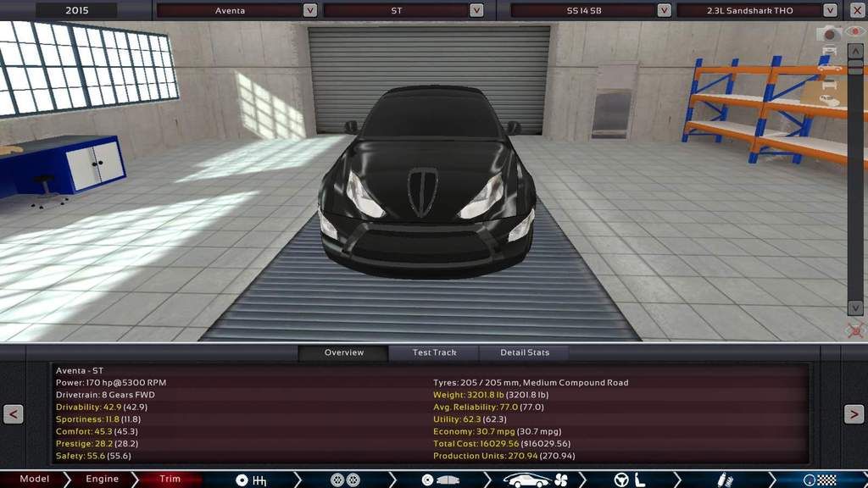
Task: Click the Power: 170 hp@5300 RPM line
Action: pyautogui.click(x=111, y=383)
